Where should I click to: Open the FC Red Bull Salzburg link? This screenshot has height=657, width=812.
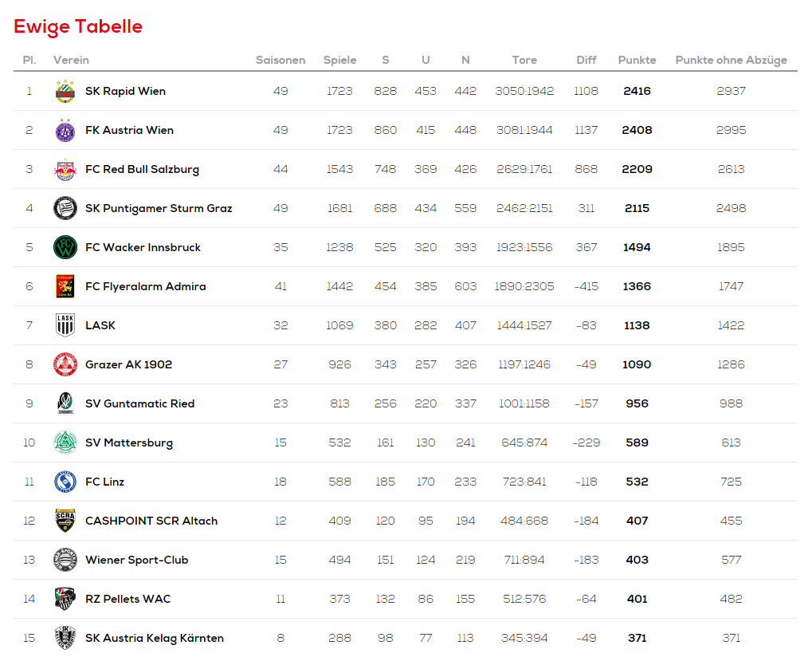pyautogui.click(x=143, y=169)
